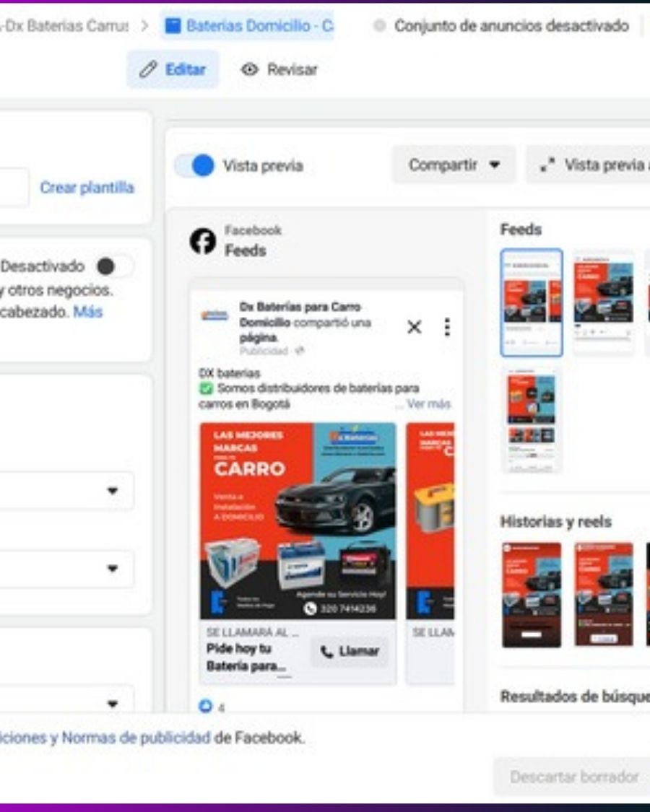Screen dimensions: 650x812
Task: Select the second Feeds preview thumbnail
Action: [x=603, y=303]
